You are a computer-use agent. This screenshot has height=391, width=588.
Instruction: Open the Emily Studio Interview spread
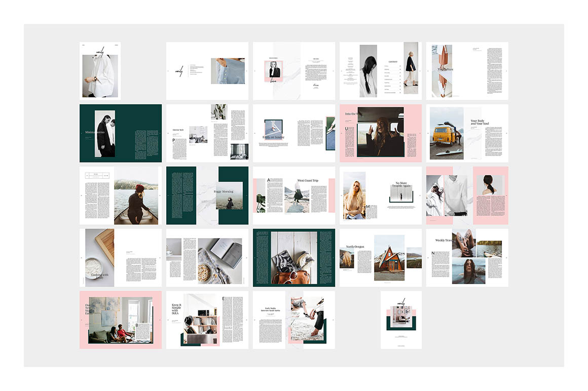(293, 320)
